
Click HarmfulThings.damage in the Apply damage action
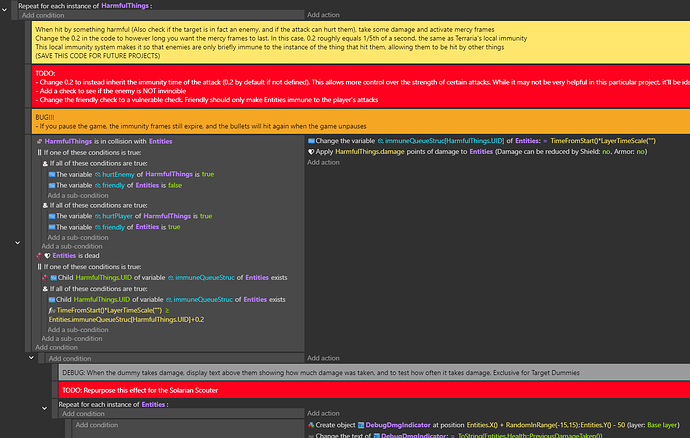pyautogui.click(x=370, y=151)
